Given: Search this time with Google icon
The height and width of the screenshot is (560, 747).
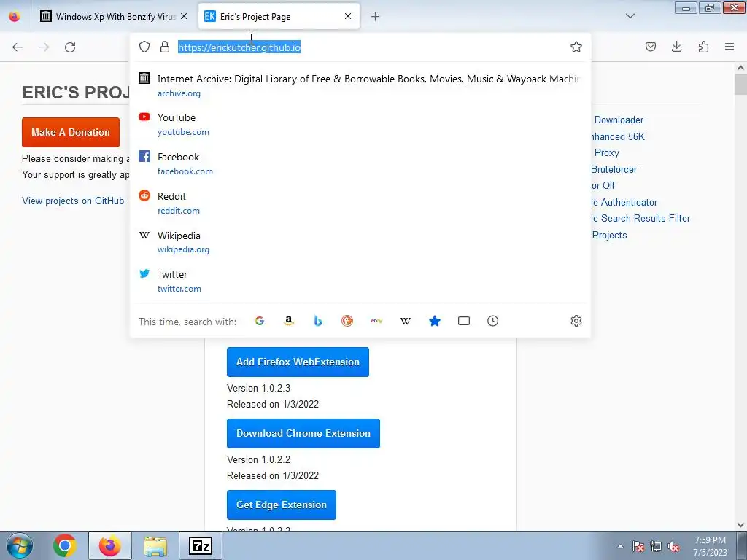Looking at the screenshot, I should coord(259,321).
